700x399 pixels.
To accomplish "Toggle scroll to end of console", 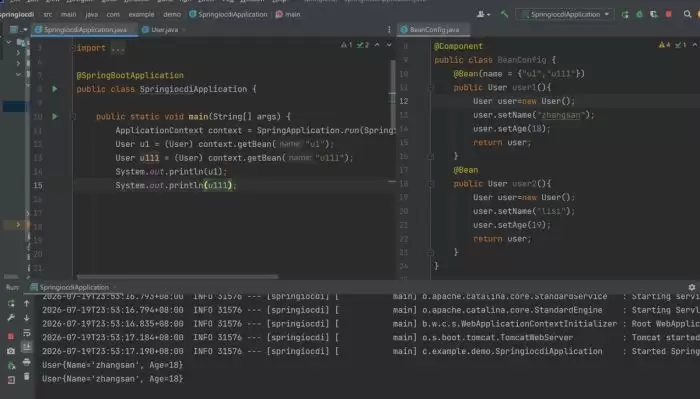I will coord(27,347).
